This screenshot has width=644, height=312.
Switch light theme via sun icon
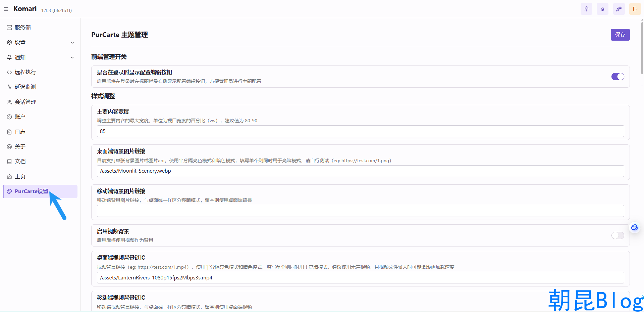tap(586, 9)
